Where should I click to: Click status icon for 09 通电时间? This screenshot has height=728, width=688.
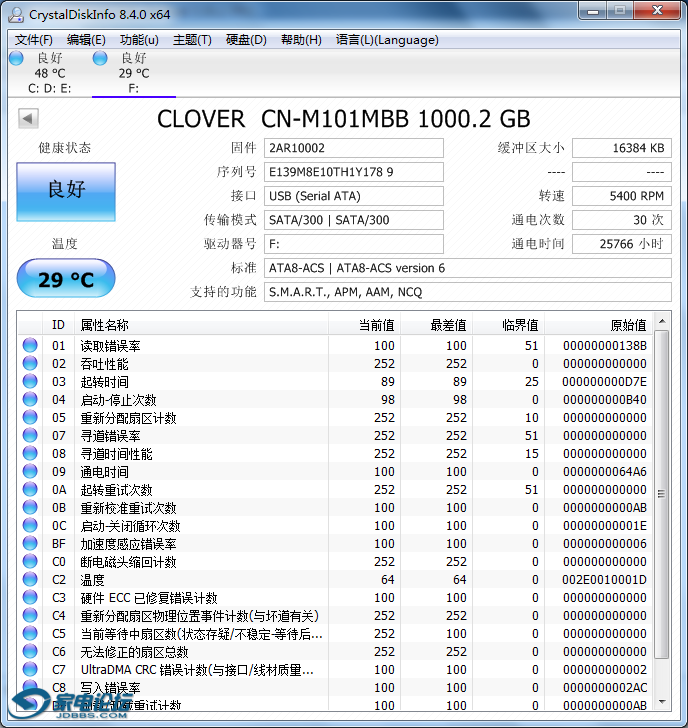click(x=30, y=471)
